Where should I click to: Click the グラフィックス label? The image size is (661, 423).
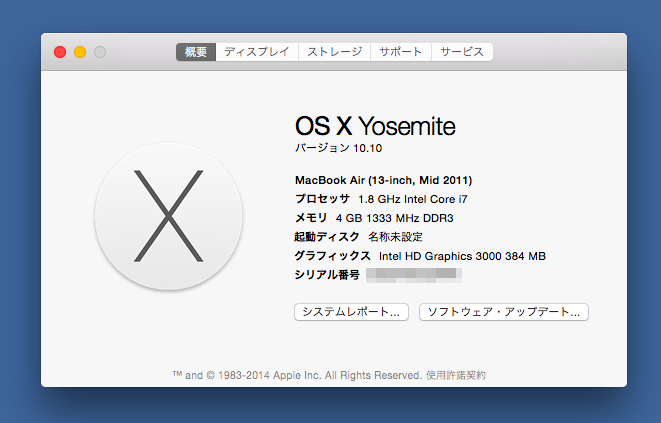pos(332,256)
